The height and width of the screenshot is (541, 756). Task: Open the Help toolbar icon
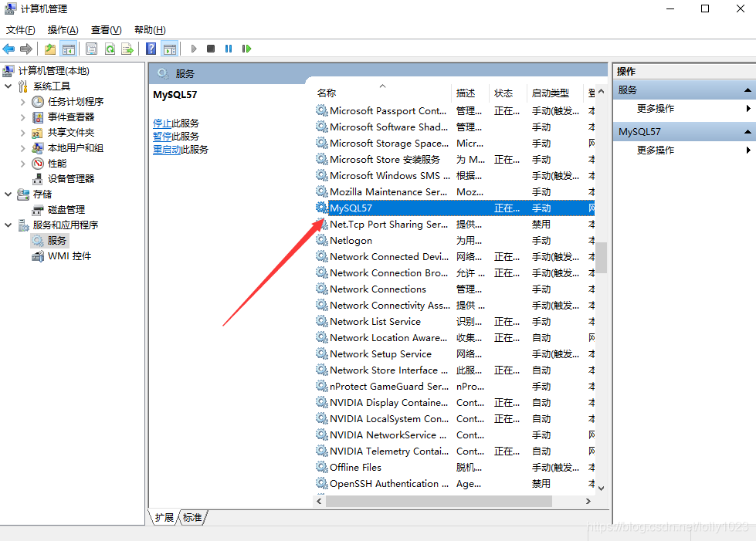click(151, 49)
